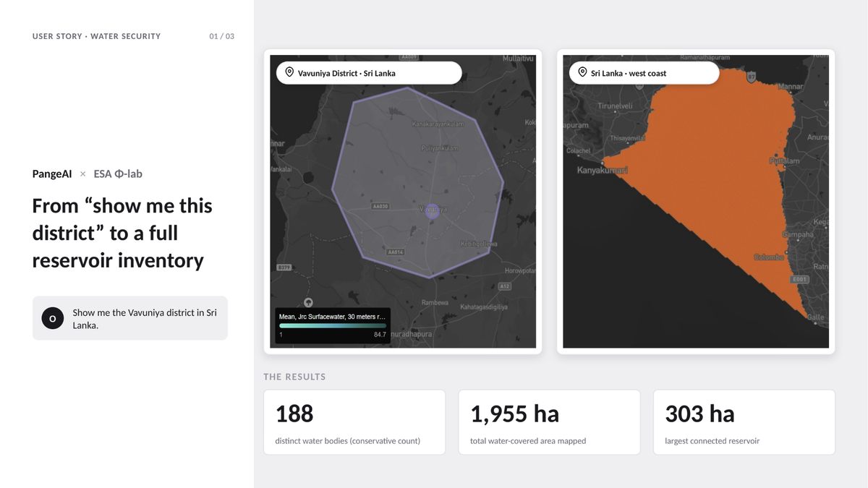
Task: Click the '1,955 ha' total area card
Action: (549, 422)
